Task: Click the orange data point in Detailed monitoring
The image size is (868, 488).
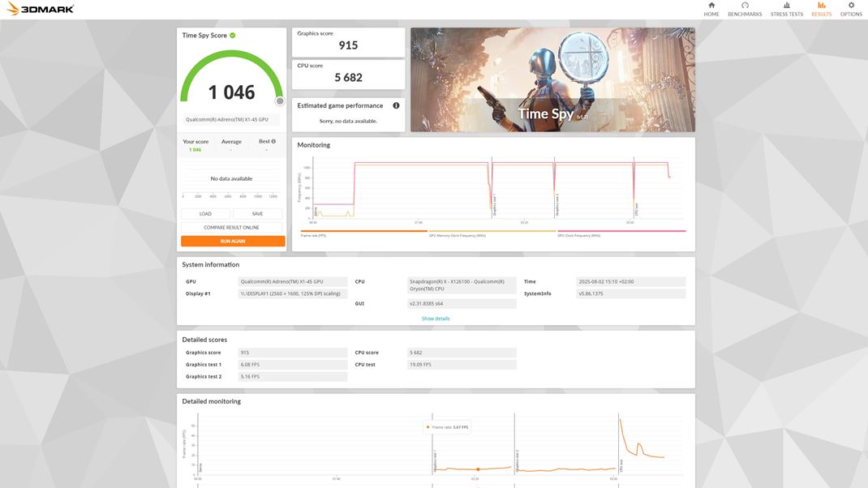Action: pos(479,469)
